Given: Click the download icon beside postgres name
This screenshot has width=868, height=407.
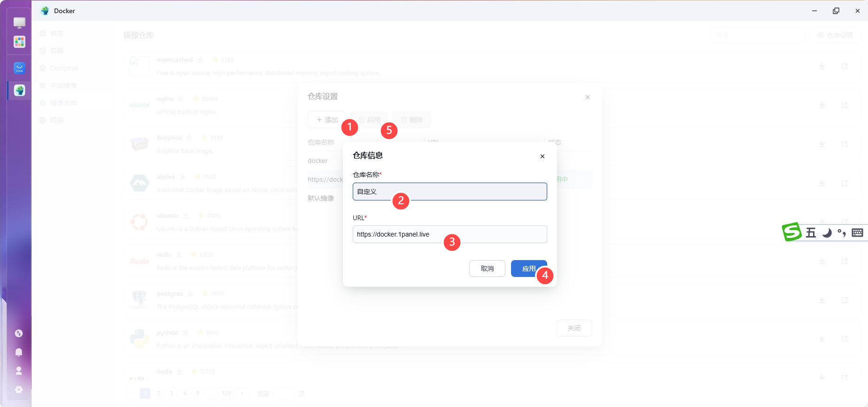Looking at the screenshot, I should click(x=190, y=293).
